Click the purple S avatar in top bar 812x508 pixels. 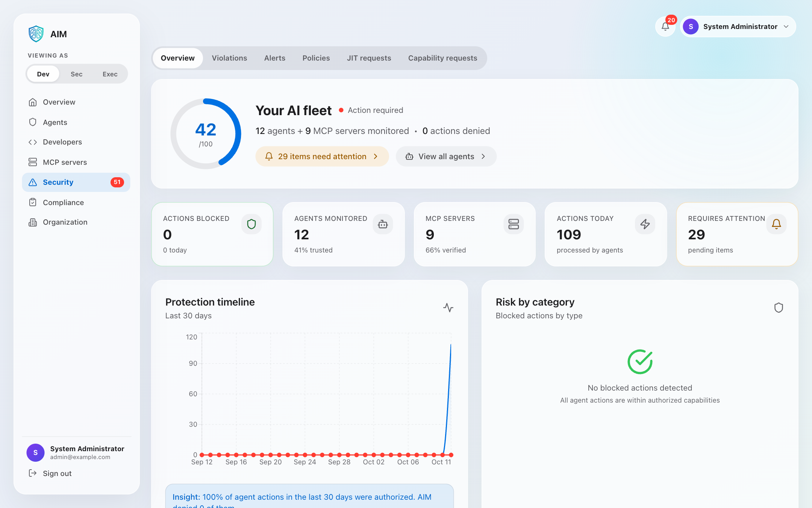[x=691, y=27]
